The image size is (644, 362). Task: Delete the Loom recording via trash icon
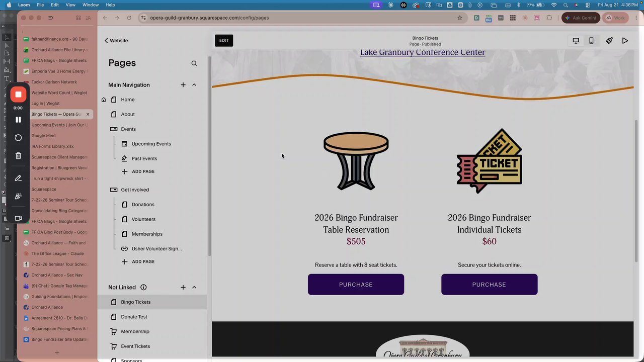pyautogui.click(x=18, y=156)
